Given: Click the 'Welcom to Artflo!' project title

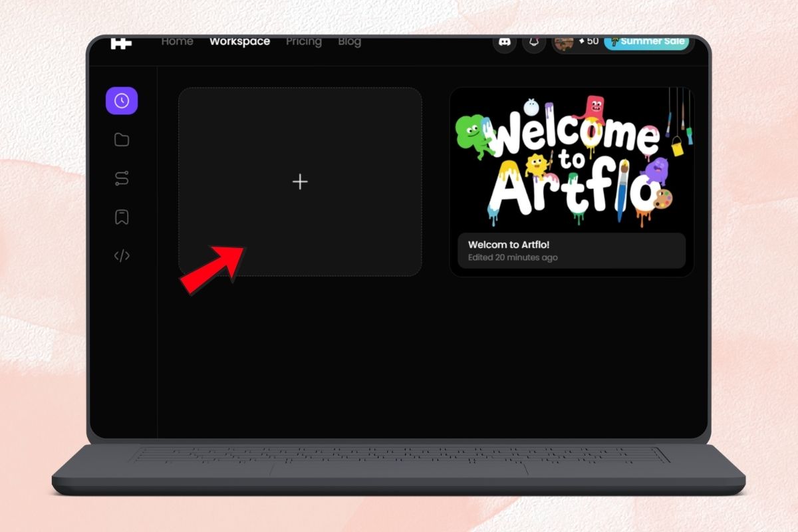Looking at the screenshot, I should 509,245.
